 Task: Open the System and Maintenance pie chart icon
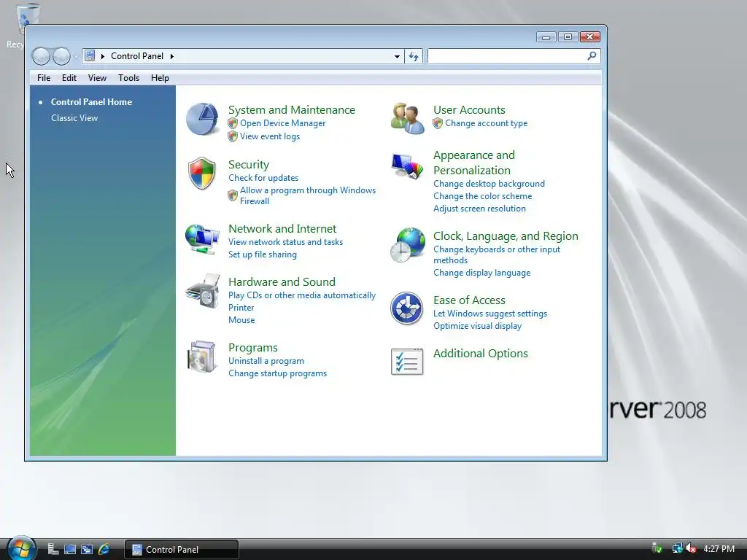click(202, 119)
